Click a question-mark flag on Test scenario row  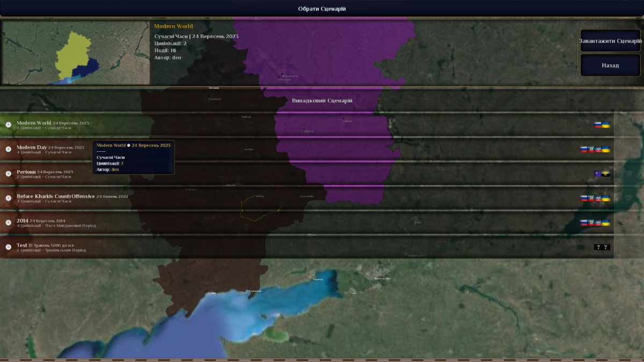click(x=598, y=247)
